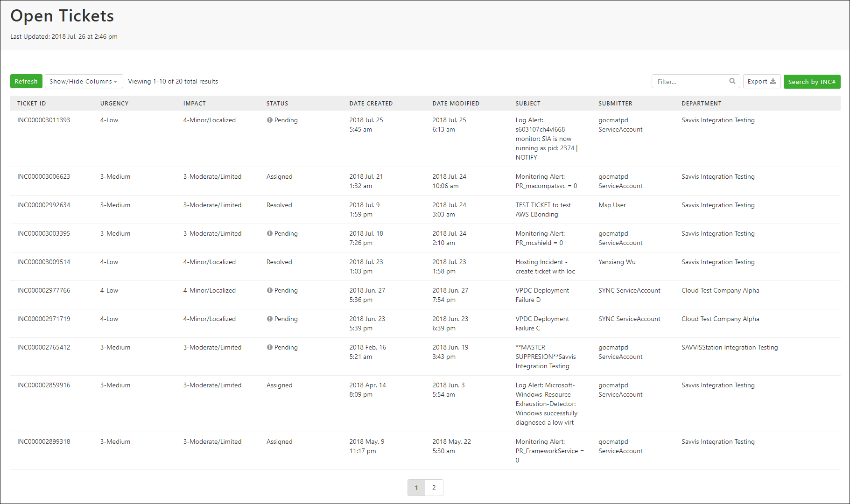Viewport: 850px width, 504px height.
Task: Click Pending status icon for INC000003011393
Action: [x=269, y=120]
